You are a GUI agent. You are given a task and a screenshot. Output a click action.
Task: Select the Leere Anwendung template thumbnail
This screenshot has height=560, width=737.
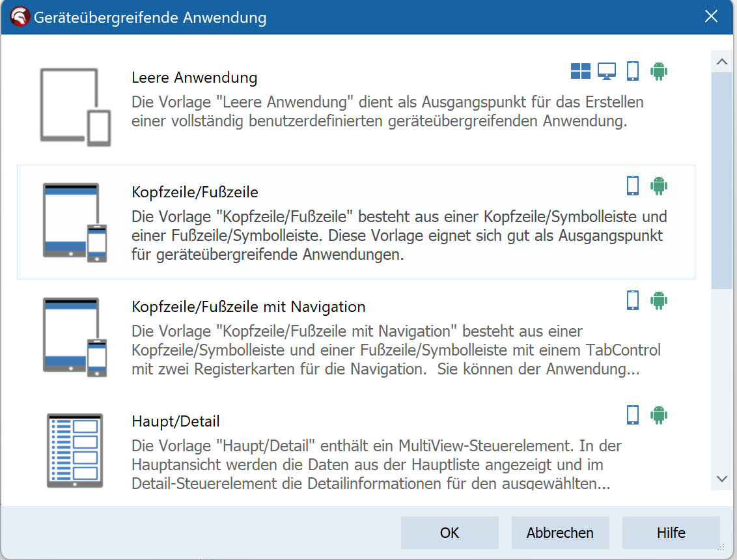(x=75, y=107)
